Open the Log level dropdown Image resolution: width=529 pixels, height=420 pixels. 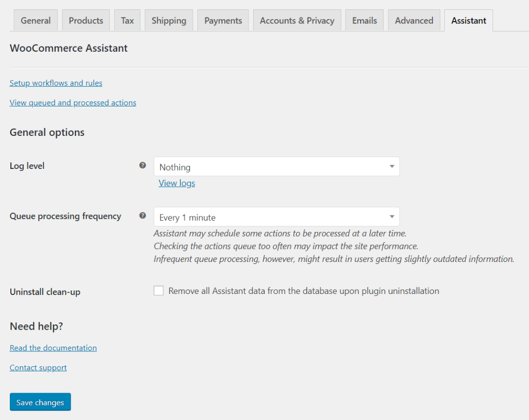(277, 166)
